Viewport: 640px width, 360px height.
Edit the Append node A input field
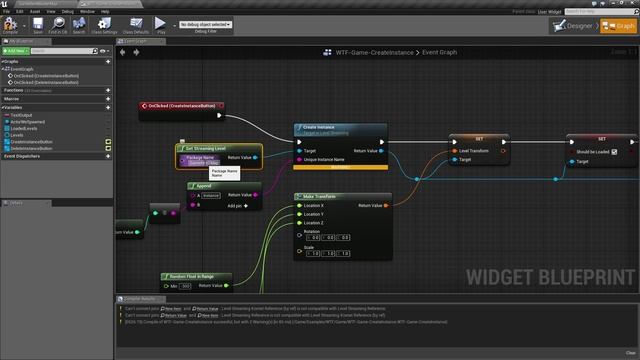pos(211,196)
